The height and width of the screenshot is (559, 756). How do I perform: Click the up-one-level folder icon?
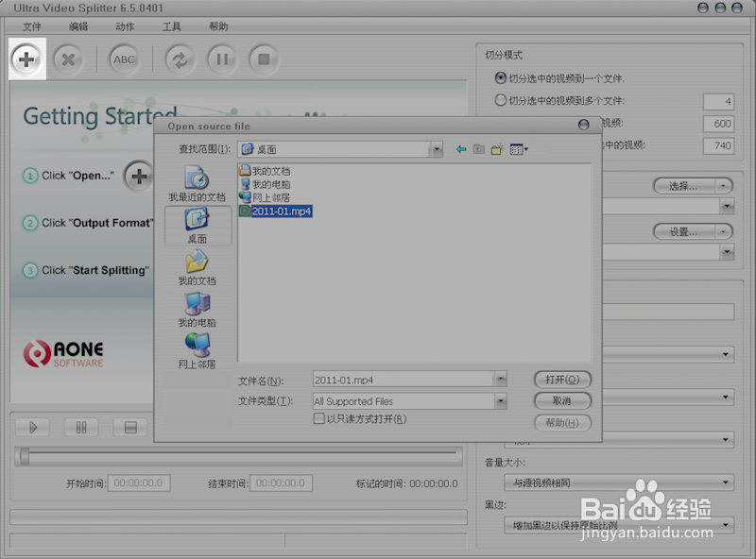click(479, 149)
